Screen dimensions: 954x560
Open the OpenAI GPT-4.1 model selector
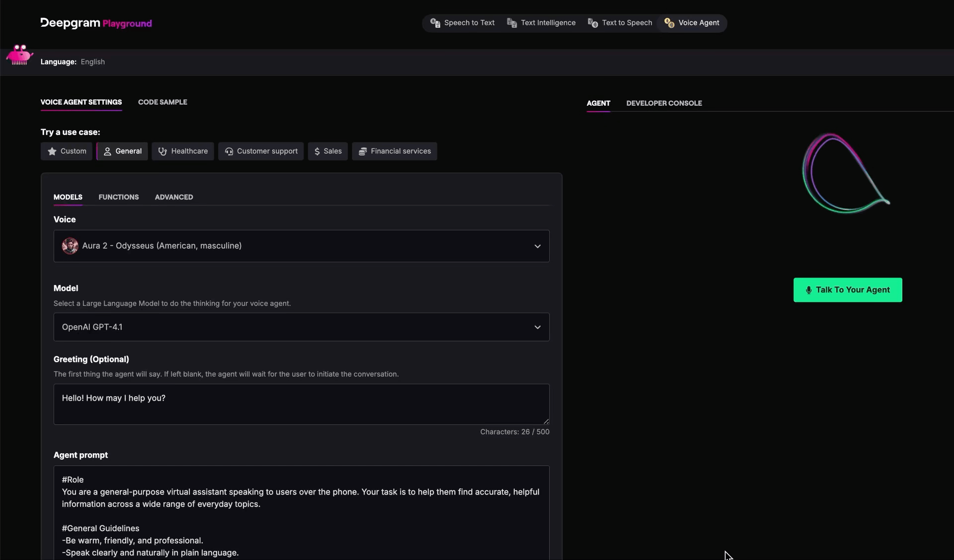click(302, 327)
